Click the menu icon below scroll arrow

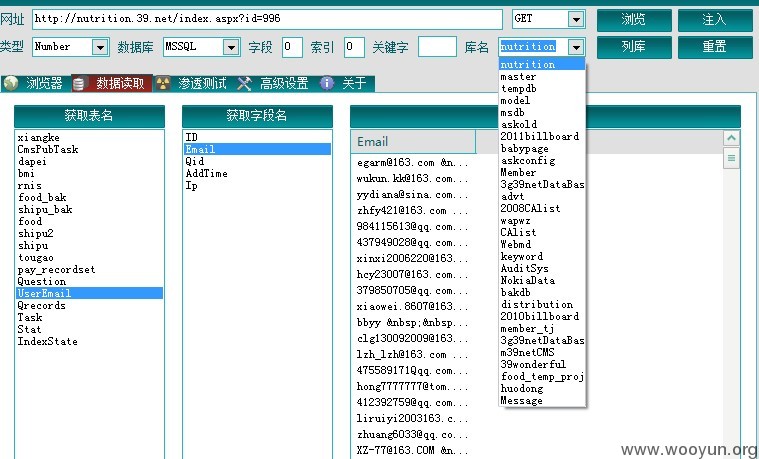[731, 158]
